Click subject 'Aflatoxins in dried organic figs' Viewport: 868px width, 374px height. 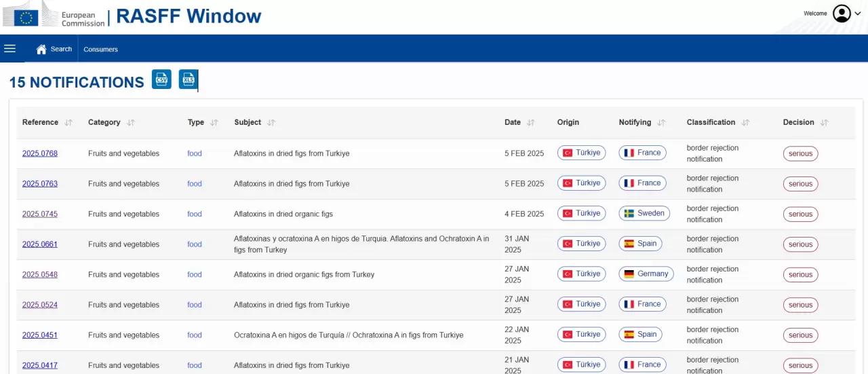point(283,214)
